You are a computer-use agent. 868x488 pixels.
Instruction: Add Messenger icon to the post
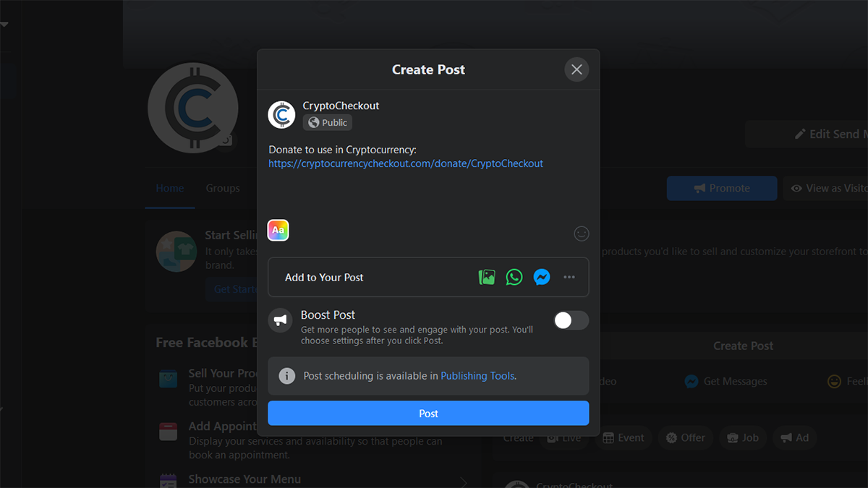(542, 277)
